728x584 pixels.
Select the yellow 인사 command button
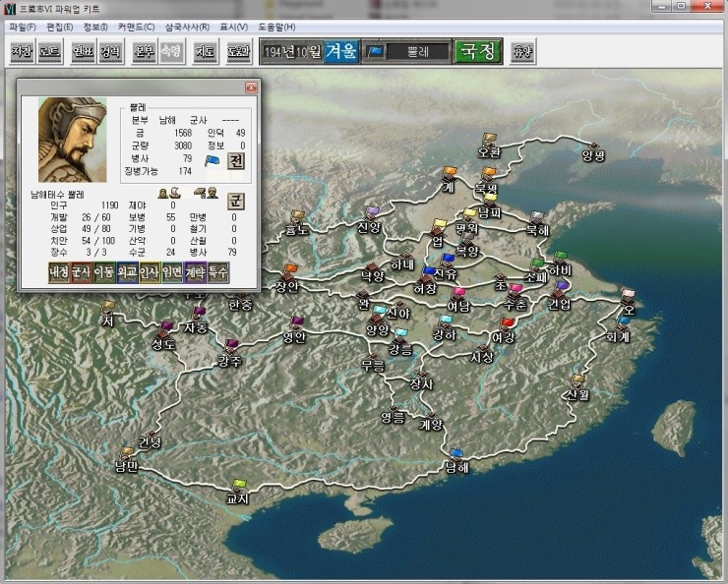point(150,272)
